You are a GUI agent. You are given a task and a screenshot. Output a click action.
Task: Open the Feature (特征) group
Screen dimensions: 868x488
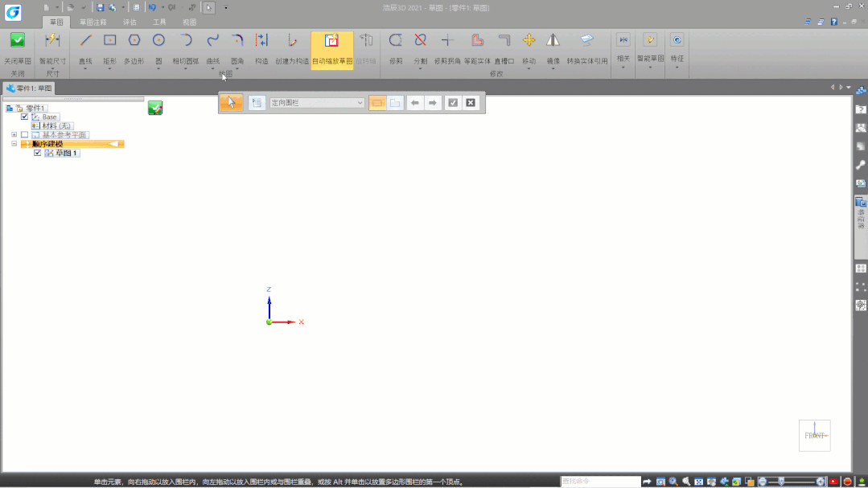tap(677, 49)
